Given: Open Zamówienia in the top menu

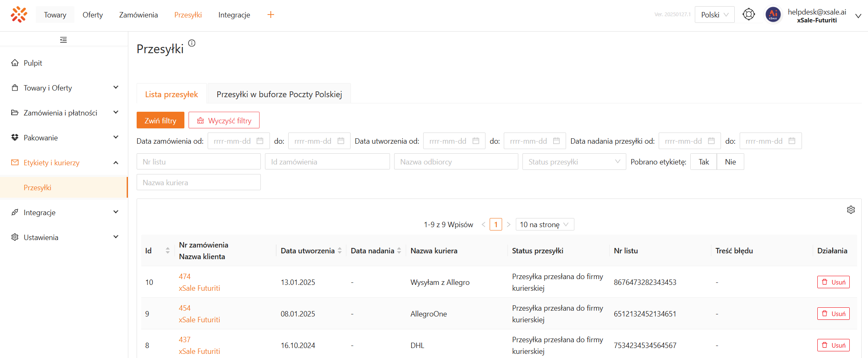Looking at the screenshot, I should pos(138,15).
